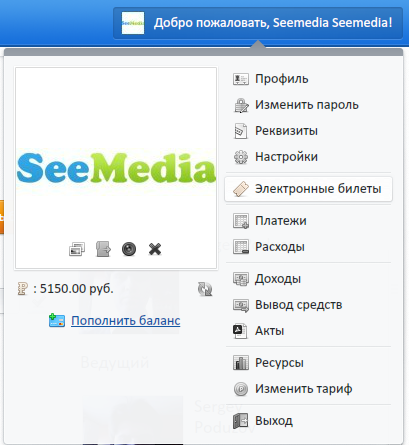The width and height of the screenshot is (409, 445).
Task: Click the Акты PDF document icon
Action: (240, 331)
